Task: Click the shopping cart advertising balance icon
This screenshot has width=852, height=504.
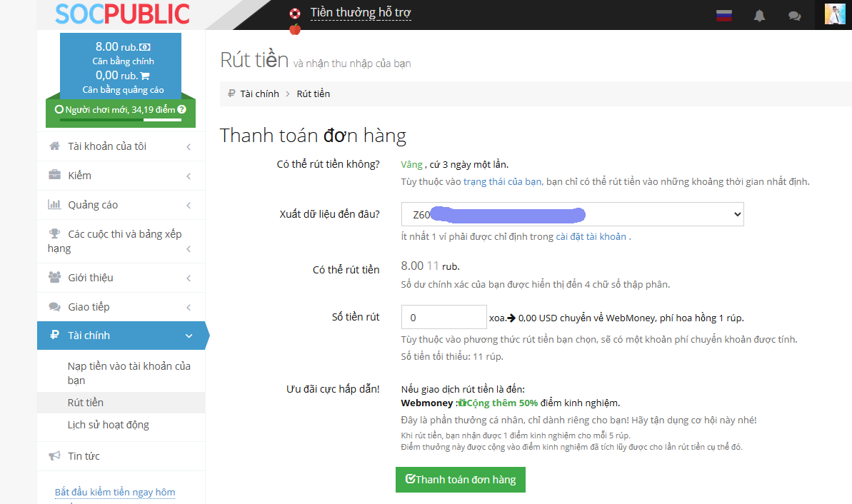Action: (145, 76)
